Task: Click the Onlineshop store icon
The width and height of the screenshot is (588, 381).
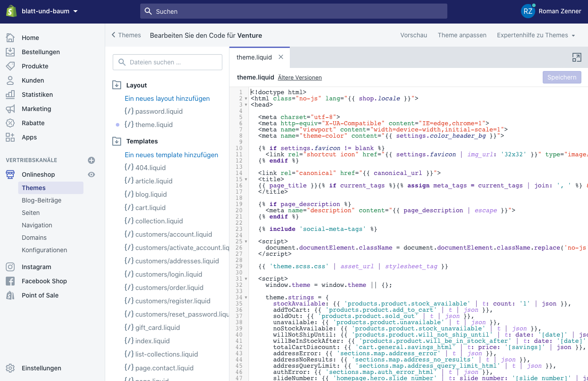Action: coord(10,175)
